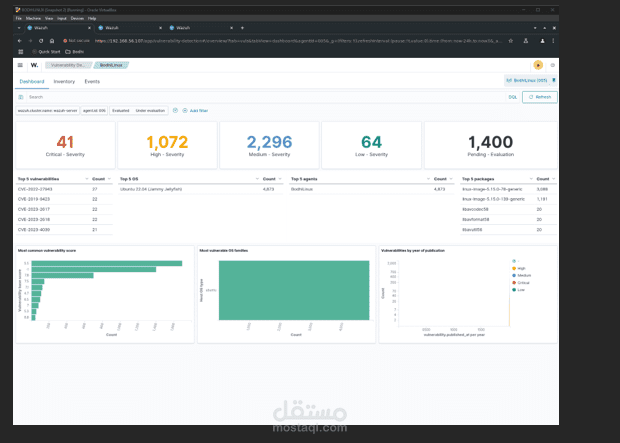
Task: Click the orange user avatar icon
Action: 538,65
